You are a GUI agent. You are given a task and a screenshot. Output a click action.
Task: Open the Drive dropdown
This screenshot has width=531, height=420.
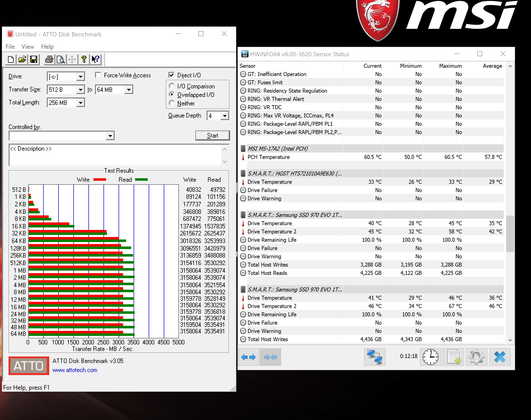pos(80,77)
